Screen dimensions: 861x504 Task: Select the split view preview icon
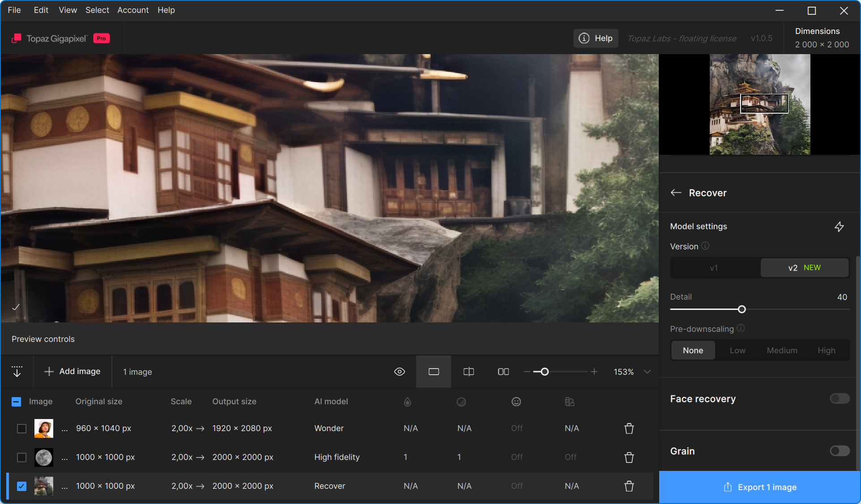[x=469, y=372]
